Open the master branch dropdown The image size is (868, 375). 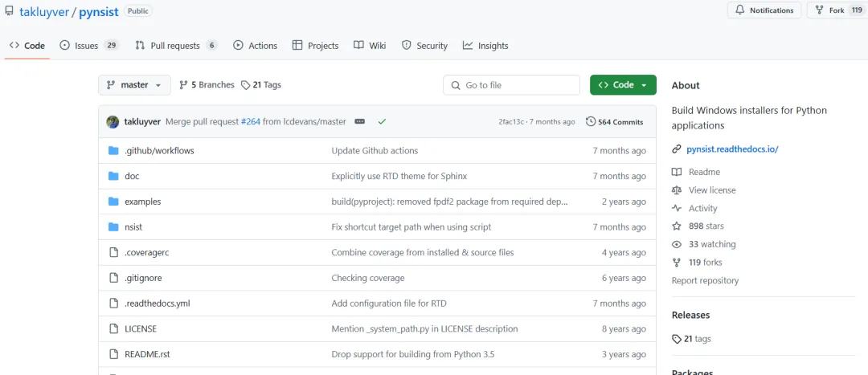coord(134,85)
